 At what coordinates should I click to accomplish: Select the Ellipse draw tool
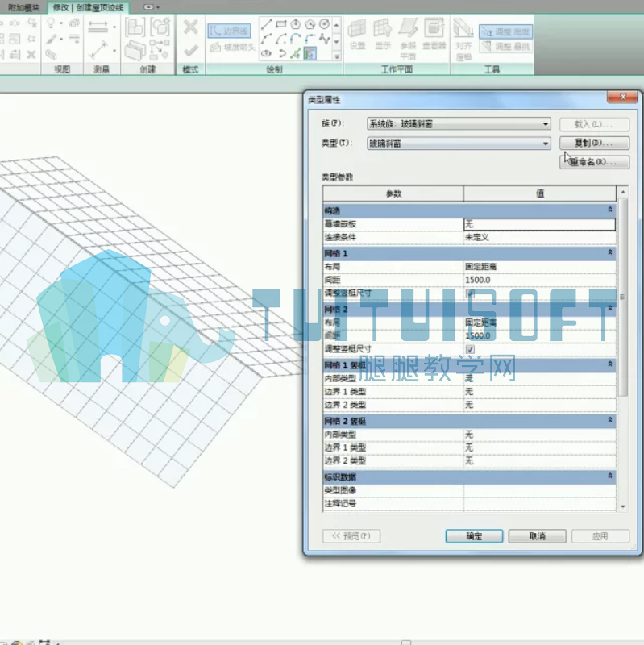[x=267, y=53]
